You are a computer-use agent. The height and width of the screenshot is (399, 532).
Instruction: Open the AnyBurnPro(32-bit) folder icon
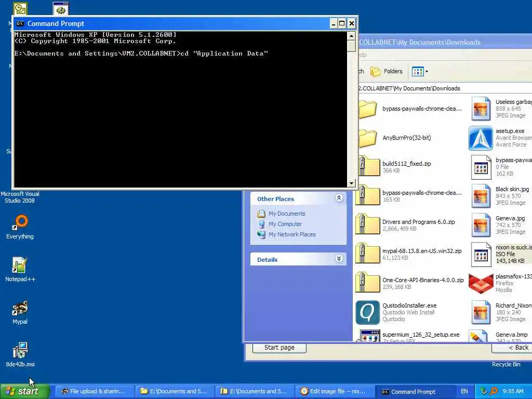tap(367, 138)
